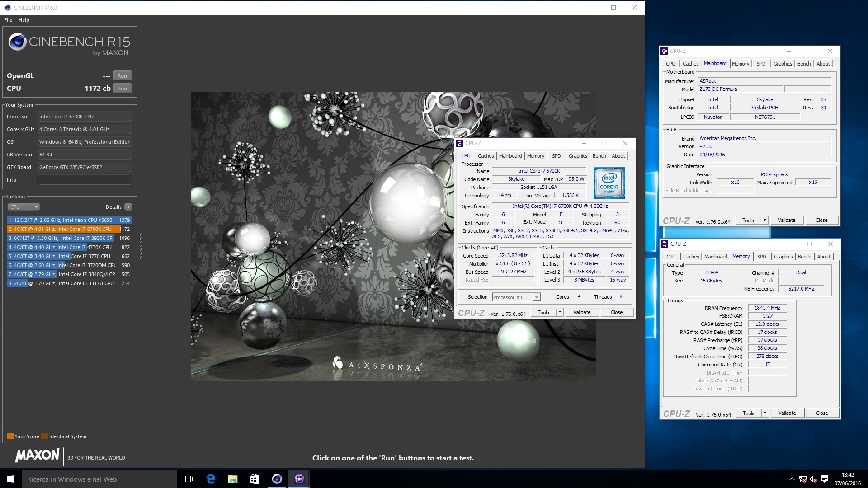Launch Microsoft Edge from taskbar
This screenshot has height=488, width=868.
pyautogui.click(x=211, y=479)
